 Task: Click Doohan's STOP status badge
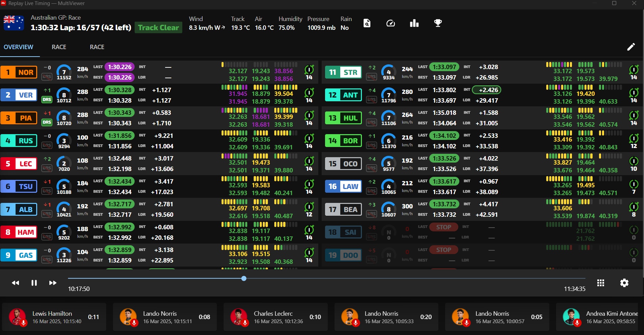click(444, 250)
